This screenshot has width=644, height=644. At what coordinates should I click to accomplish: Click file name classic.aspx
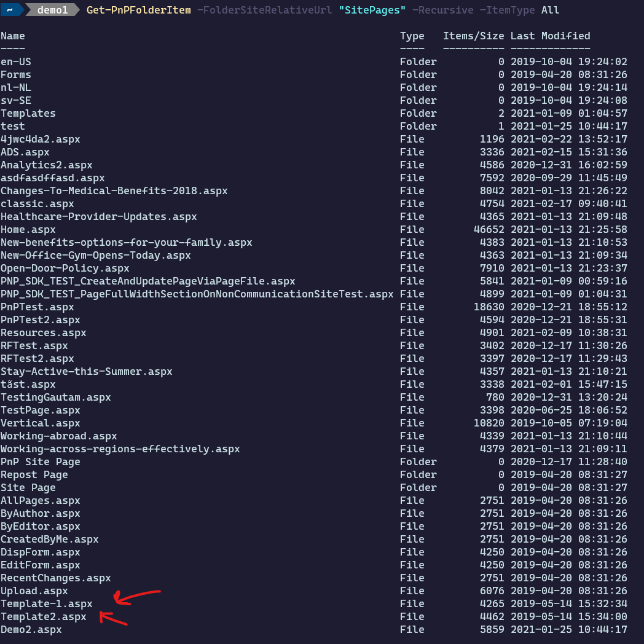tap(37, 204)
